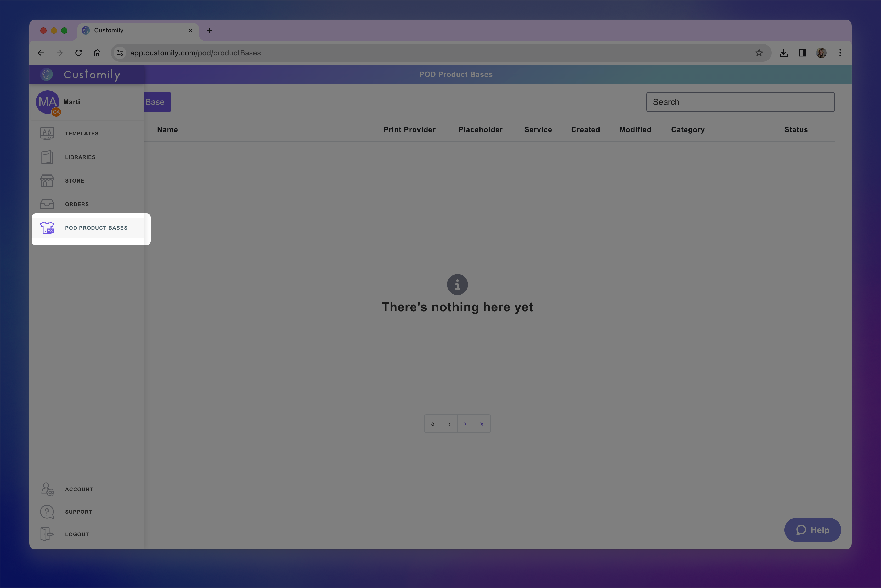This screenshot has width=881, height=588.
Task: Open browser downloads icon
Action: pyautogui.click(x=783, y=53)
